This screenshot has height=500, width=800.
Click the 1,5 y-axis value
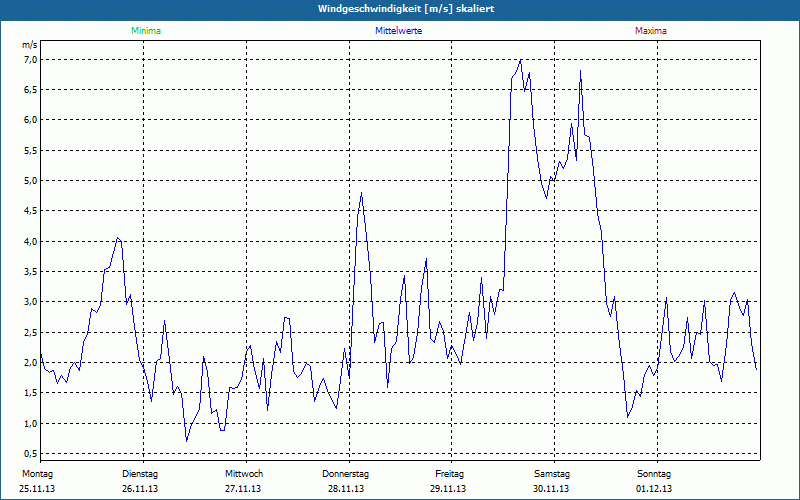31,393
